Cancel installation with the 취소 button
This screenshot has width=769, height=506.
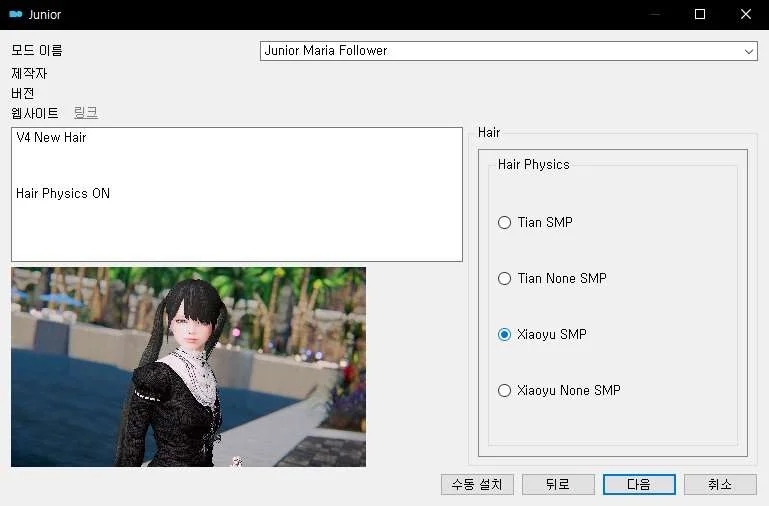pyautogui.click(x=720, y=484)
